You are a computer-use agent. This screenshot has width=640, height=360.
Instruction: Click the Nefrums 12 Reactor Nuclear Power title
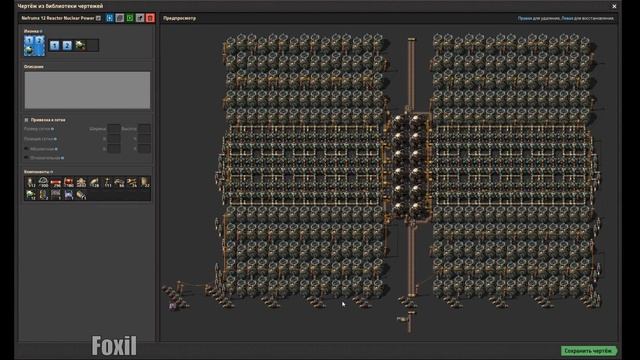pyautogui.click(x=58, y=18)
